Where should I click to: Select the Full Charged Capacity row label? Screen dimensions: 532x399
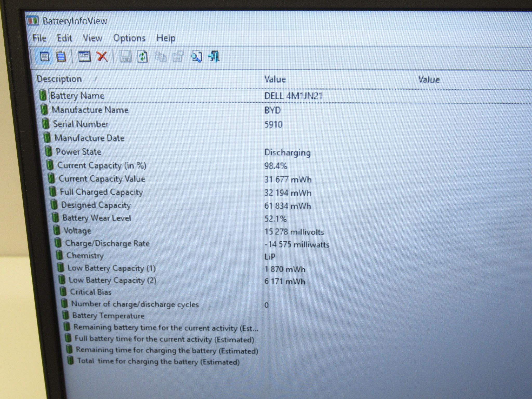click(x=101, y=192)
